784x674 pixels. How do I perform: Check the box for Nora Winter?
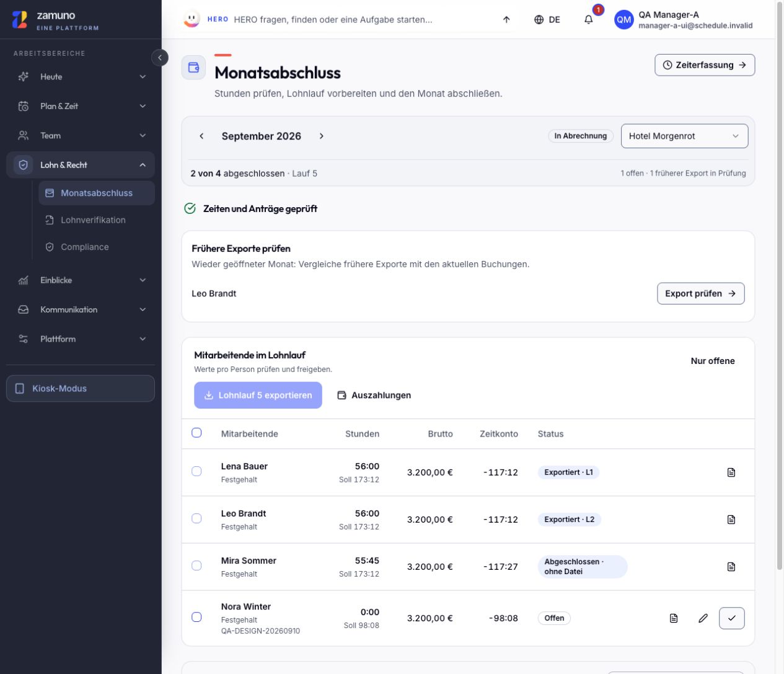[x=196, y=617]
